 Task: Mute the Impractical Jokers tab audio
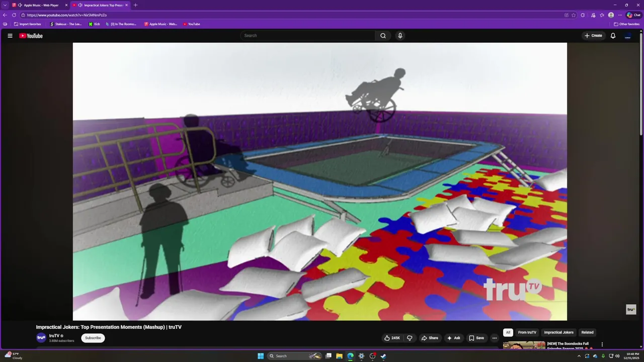pyautogui.click(x=80, y=5)
